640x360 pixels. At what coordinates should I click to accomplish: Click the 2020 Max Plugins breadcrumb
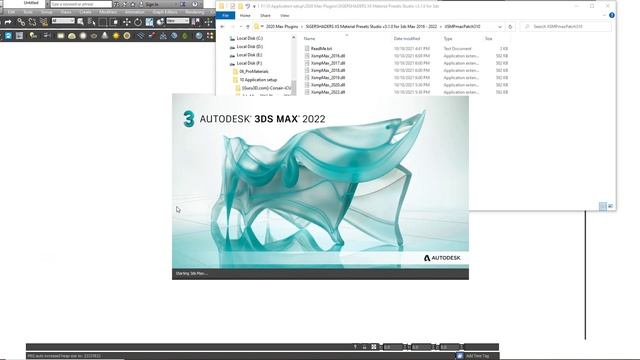tap(282, 27)
